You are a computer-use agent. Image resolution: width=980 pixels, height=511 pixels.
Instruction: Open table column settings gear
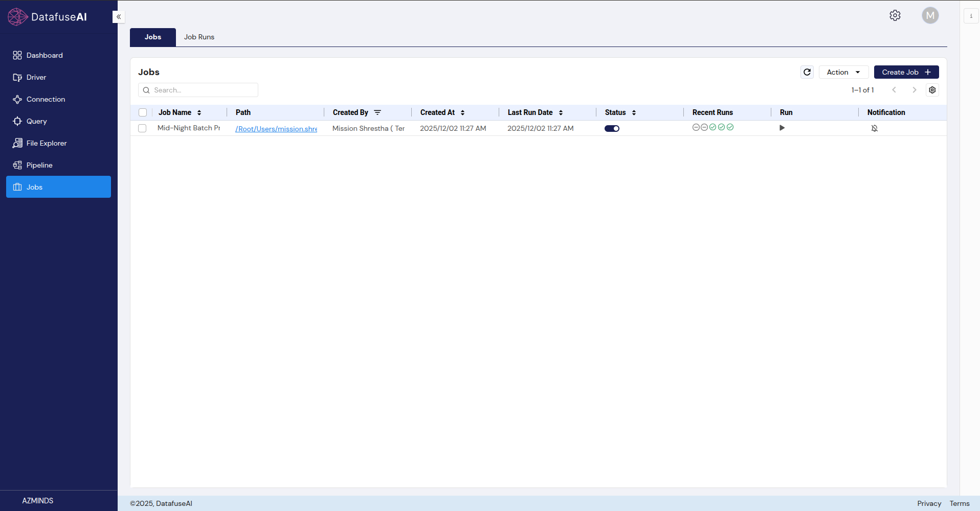932,90
